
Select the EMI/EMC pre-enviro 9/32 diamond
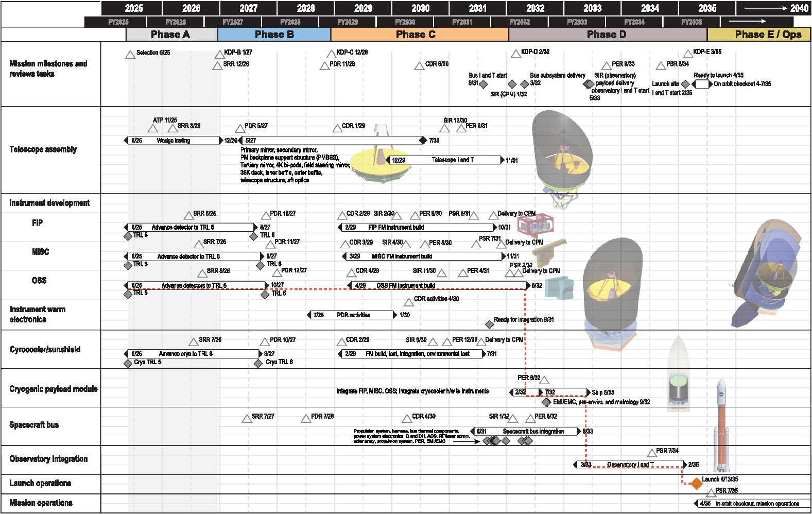tap(547, 402)
